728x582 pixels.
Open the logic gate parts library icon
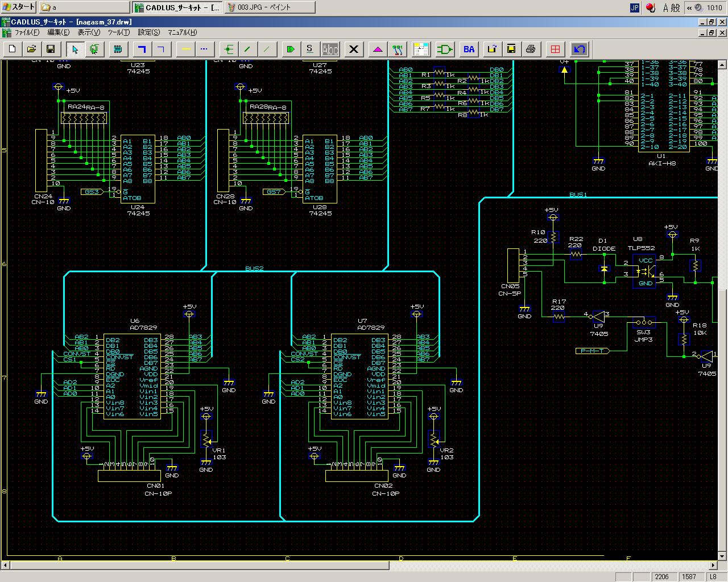pos(445,49)
